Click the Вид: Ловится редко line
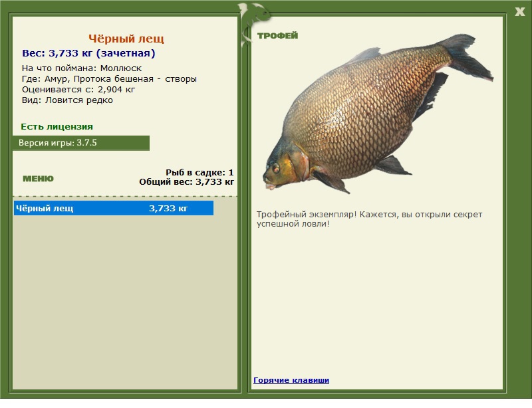Image resolution: width=532 pixels, height=408 pixels. (x=67, y=100)
